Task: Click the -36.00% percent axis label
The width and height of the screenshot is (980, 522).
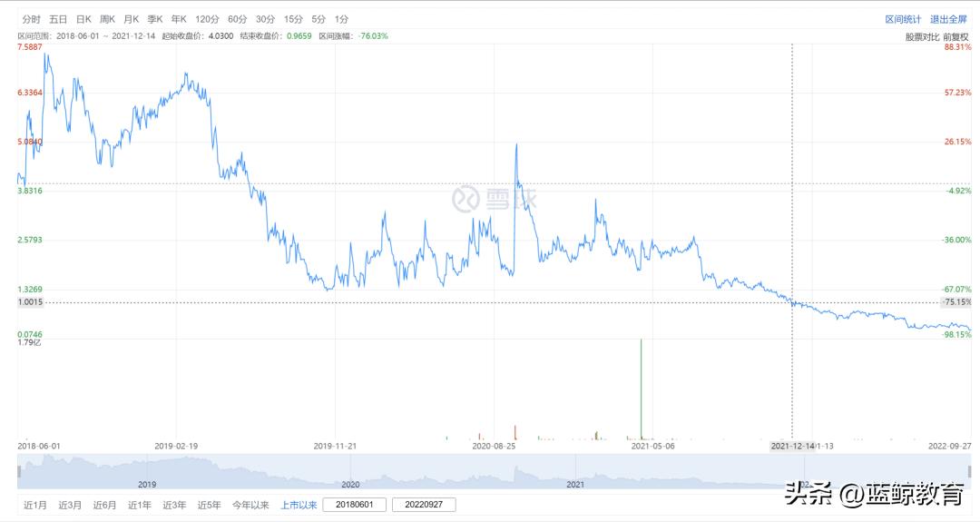Action: [x=957, y=240]
